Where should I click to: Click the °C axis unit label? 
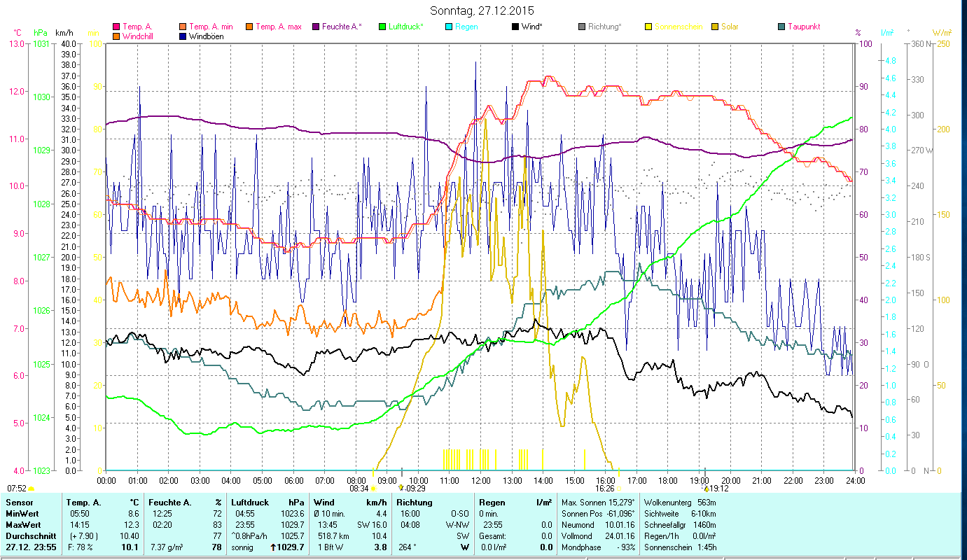18,33
